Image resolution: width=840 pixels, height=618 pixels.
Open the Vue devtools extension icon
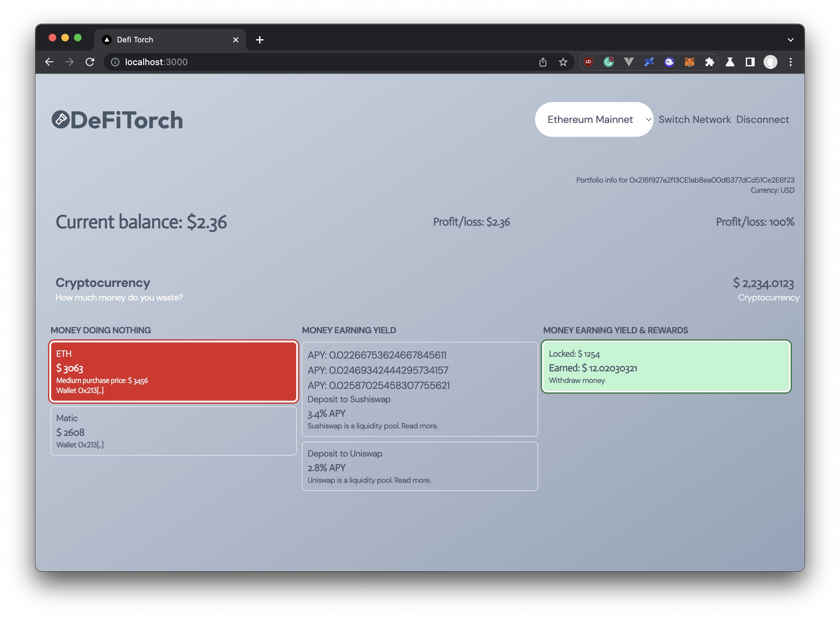pyautogui.click(x=629, y=62)
